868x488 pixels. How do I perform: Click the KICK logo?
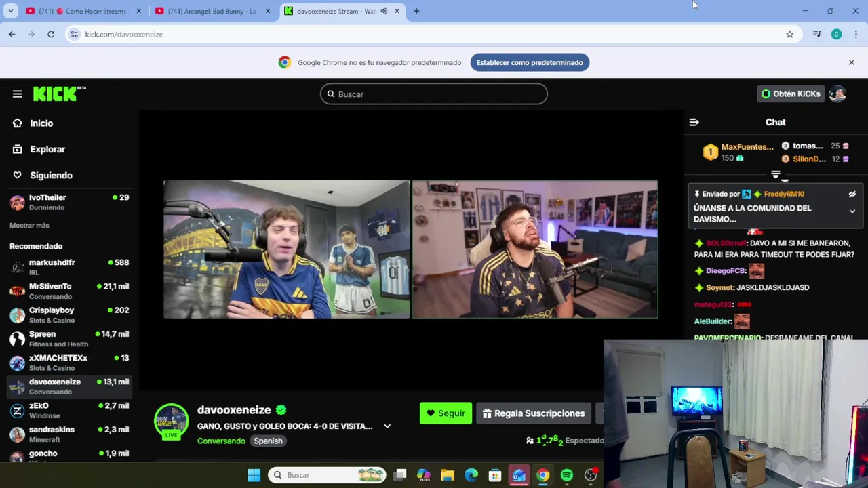(59, 94)
